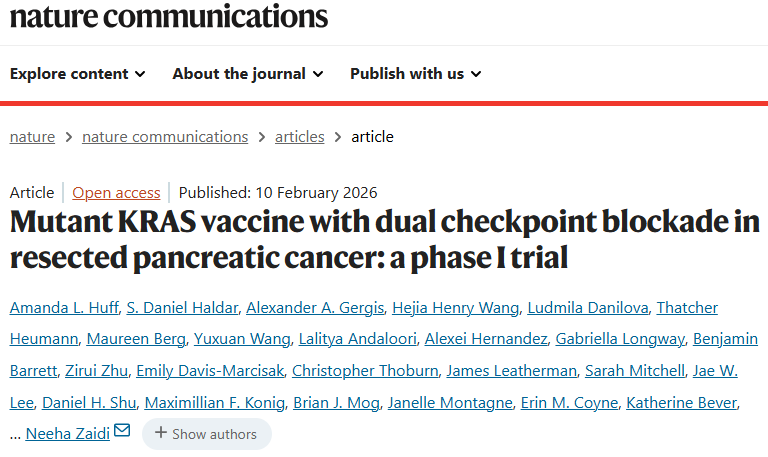Image resolution: width=768 pixels, height=457 pixels.
Task: Show the full list of authors
Action: pos(206,434)
